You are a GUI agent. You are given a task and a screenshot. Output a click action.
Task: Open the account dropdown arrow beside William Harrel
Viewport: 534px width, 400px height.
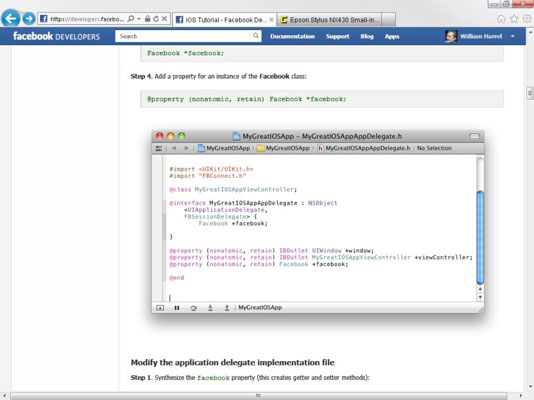click(x=513, y=36)
